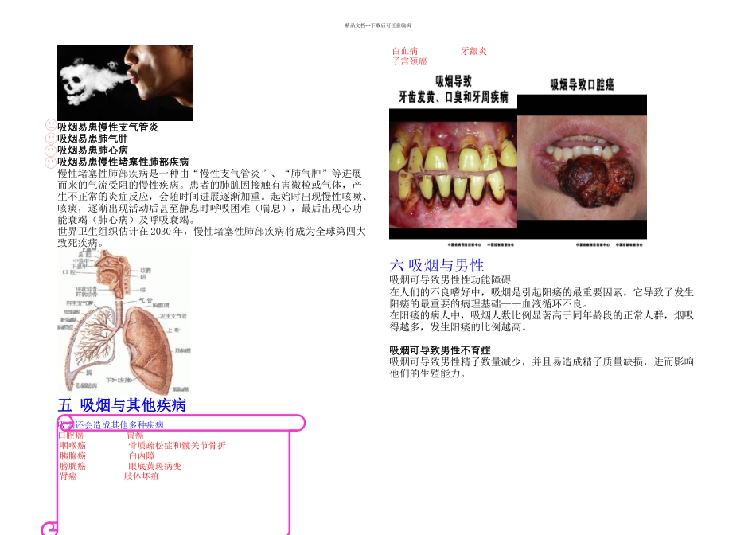Screen dimensions: 756x535
Task: Click the sentence starting 在阳痿的病人中
Action: pyautogui.click(x=541, y=322)
